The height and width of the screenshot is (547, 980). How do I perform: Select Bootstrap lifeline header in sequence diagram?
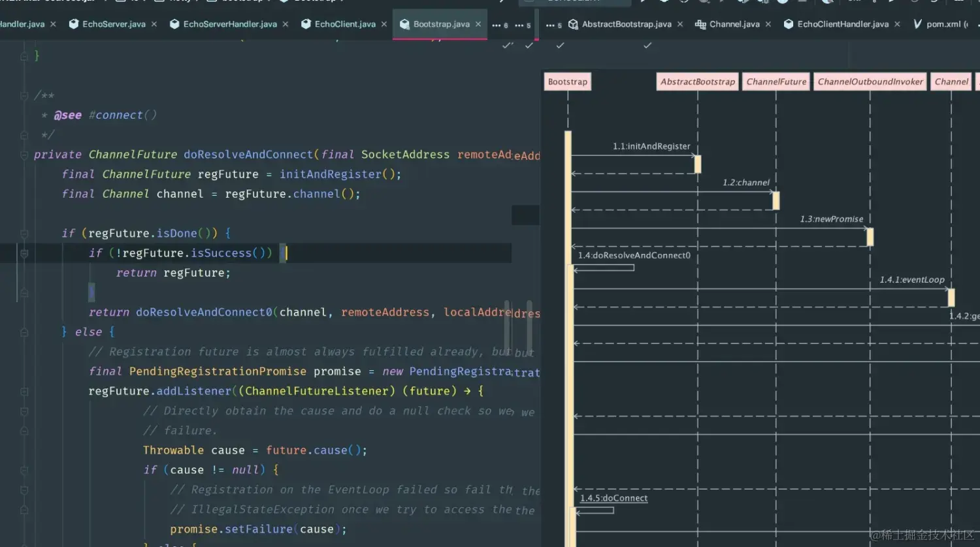tap(568, 82)
